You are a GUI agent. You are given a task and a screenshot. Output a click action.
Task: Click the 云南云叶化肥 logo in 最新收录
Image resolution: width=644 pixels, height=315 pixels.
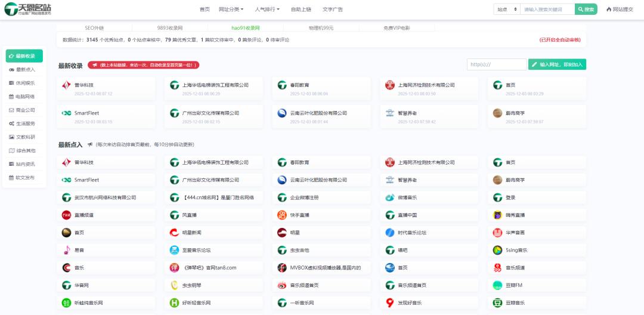tap(282, 113)
